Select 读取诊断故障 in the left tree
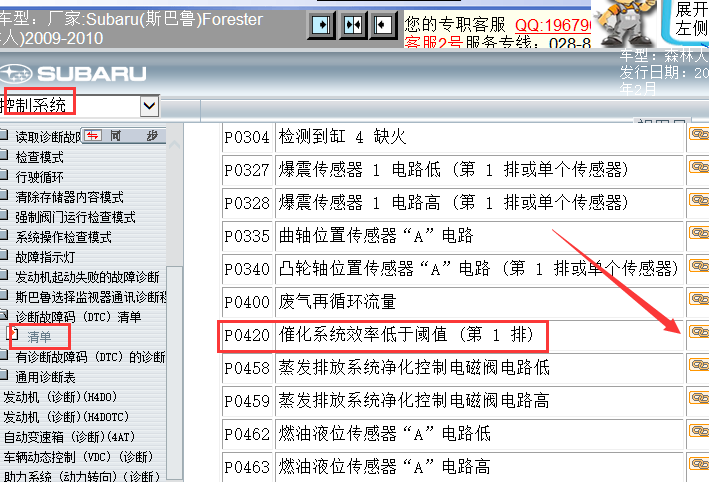The width and height of the screenshot is (709, 482). click(48, 137)
